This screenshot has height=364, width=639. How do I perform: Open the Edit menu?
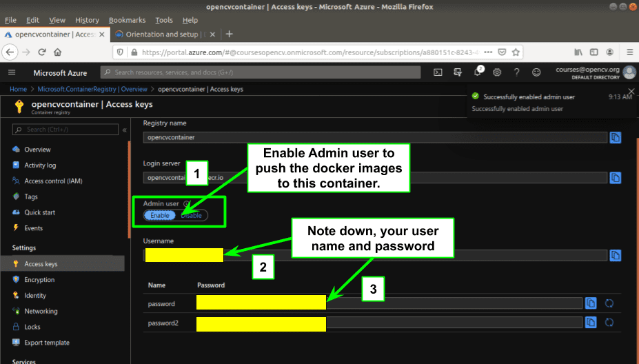(x=32, y=20)
